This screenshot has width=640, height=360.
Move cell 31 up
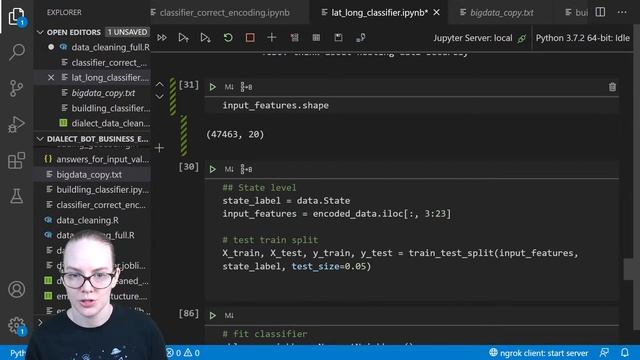160,84
